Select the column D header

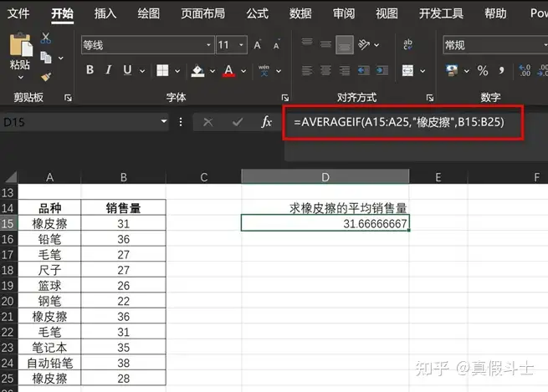(325, 176)
